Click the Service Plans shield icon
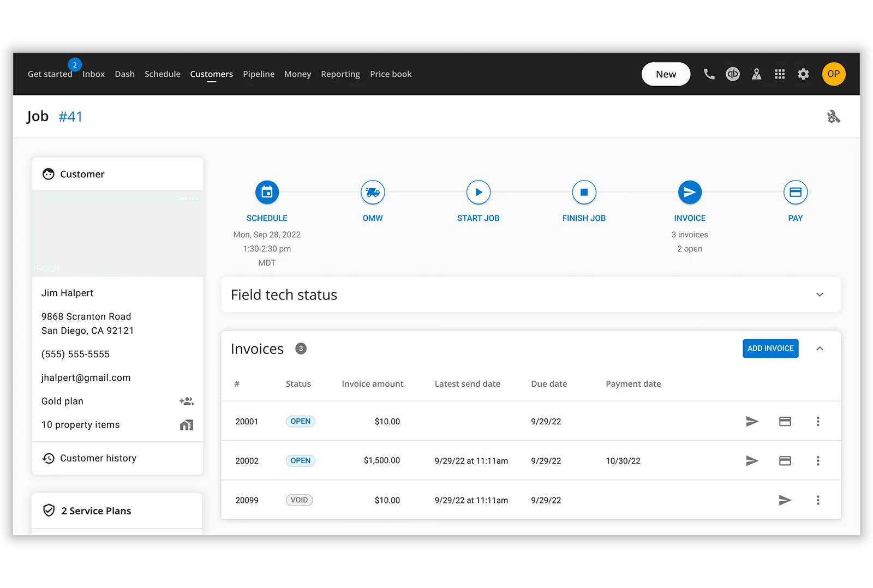 click(49, 511)
